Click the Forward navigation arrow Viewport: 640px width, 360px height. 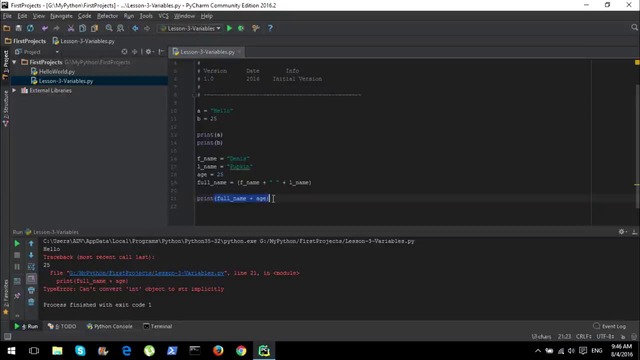(147, 28)
